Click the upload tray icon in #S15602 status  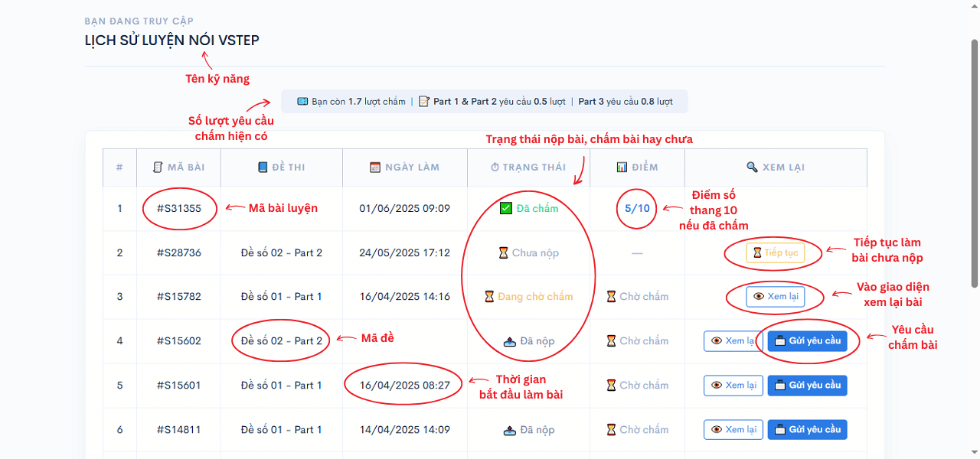click(510, 341)
